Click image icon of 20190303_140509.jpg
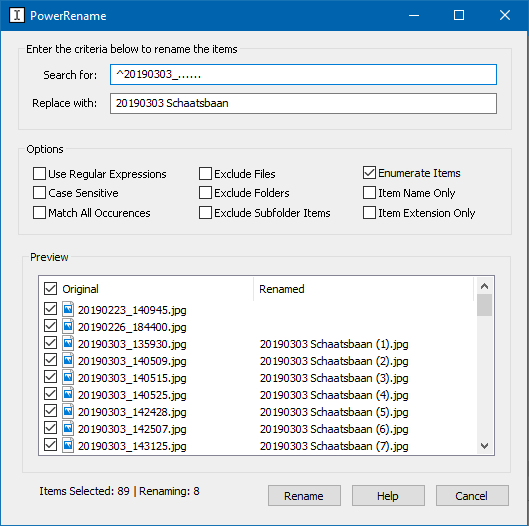529x526 pixels. [x=68, y=360]
